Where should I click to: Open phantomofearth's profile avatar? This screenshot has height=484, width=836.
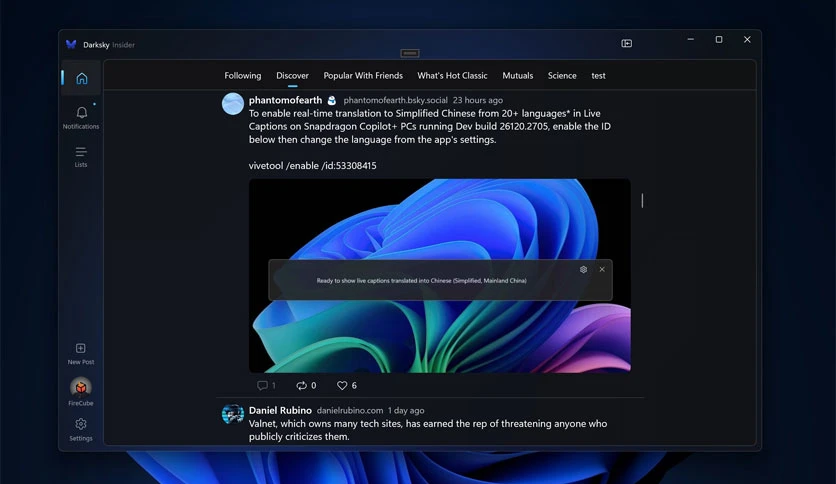coord(233,103)
